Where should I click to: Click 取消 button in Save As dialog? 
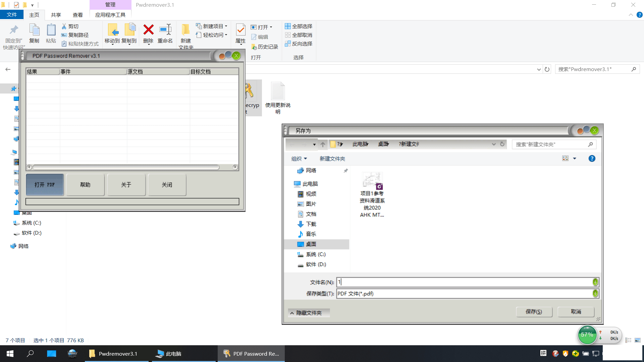click(x=576, y=312)
